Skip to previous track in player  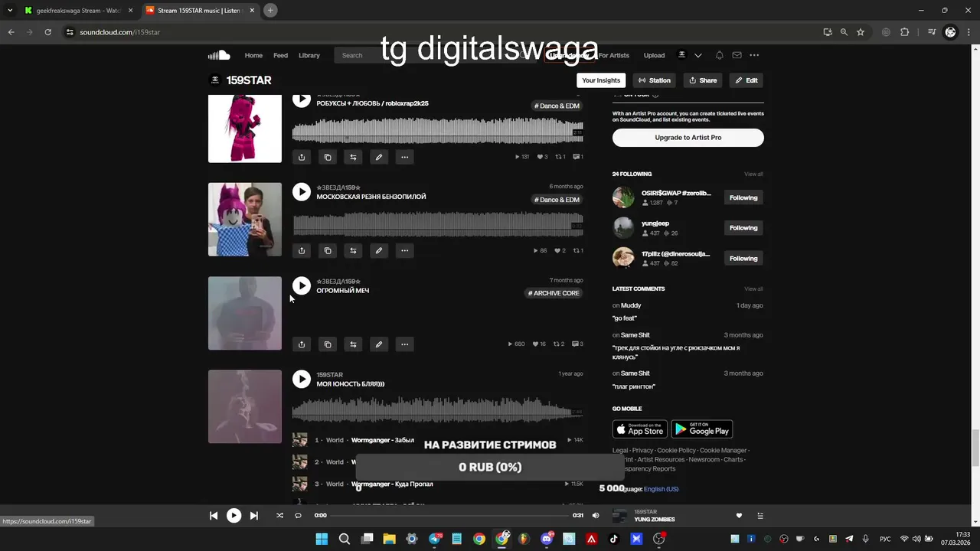(x=214, y=516)
